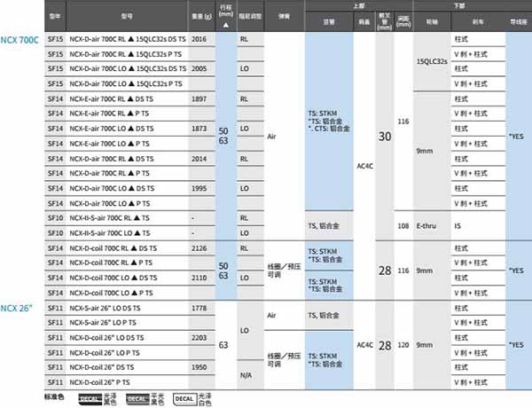The width and height of the screenshot is (532, 408).
Task: Click the weight value "2203"
Action: point(199,338)
